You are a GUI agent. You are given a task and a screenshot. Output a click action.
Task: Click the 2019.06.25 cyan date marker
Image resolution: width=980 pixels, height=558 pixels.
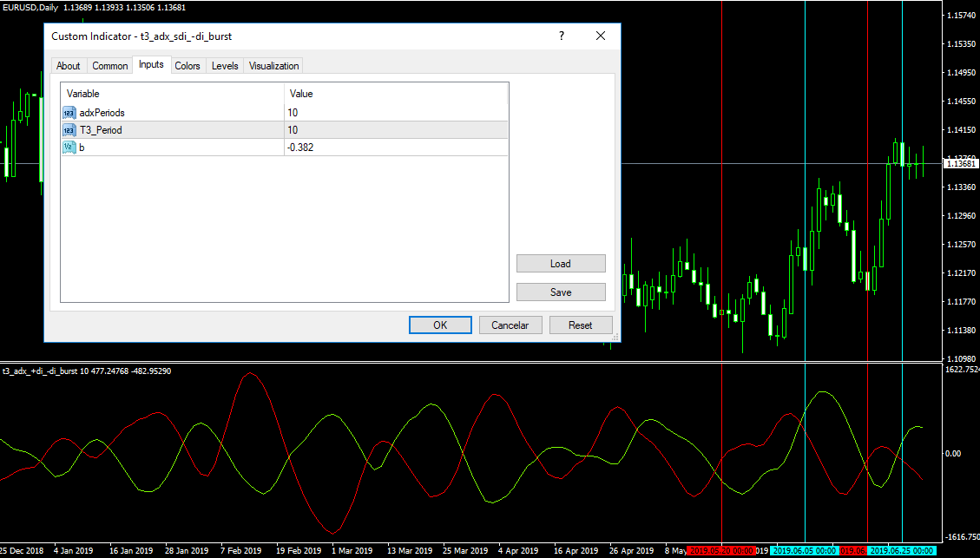click(901, 551)
